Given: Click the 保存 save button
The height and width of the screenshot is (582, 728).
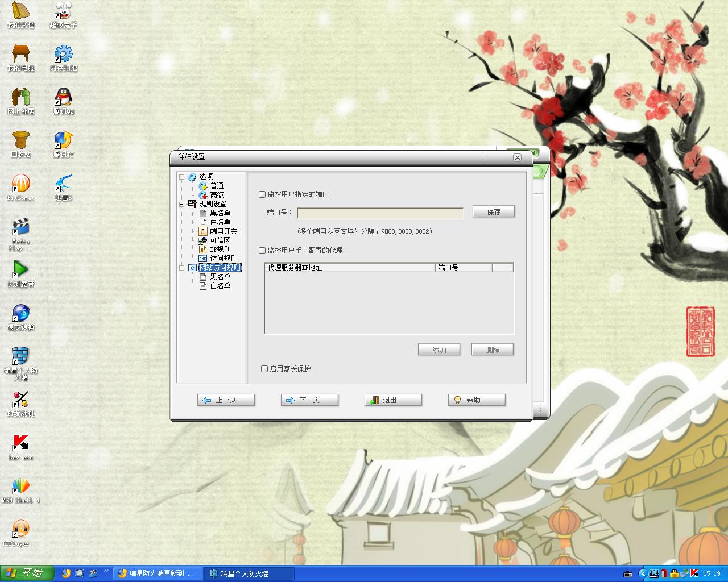Looking at the screenshot, I should pyautogui.click(x=493, y=212).
